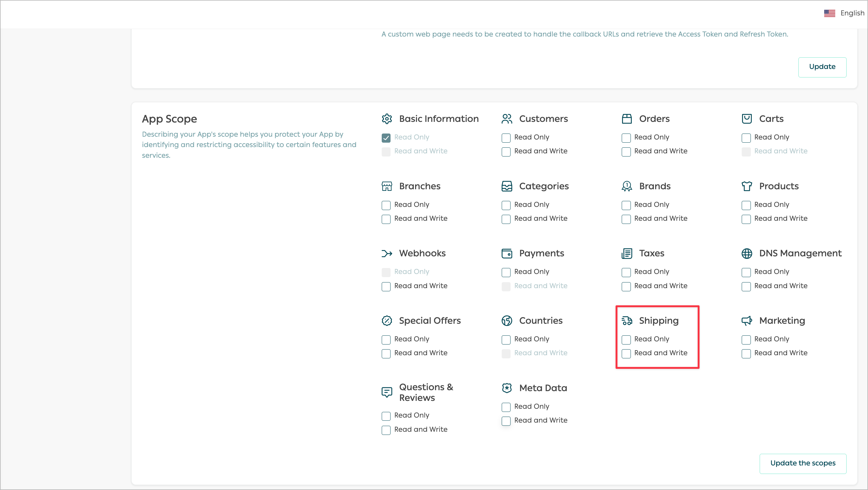This screenshot has height=490, width=868.
Task: Tick Special Offers Read Only
Action: 386,340
